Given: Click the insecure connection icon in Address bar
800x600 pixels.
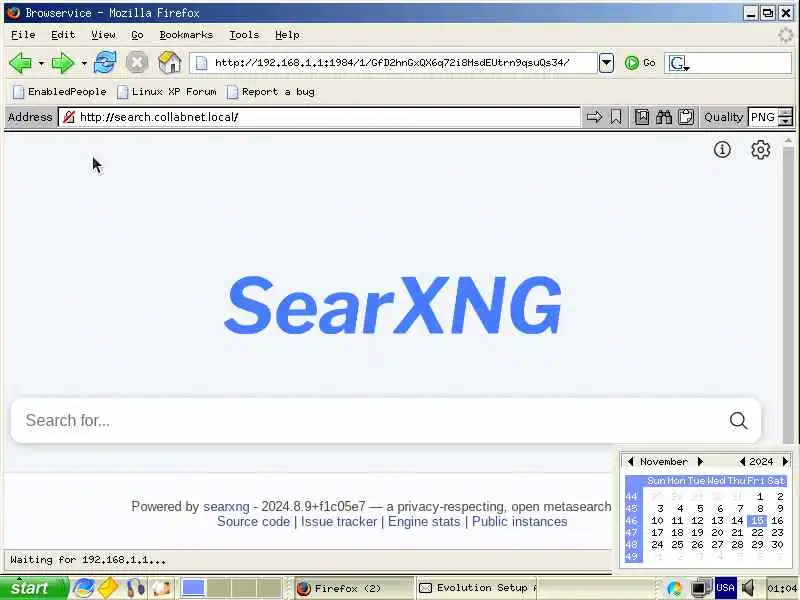Looking at the screenshot, I should pos(68,117).
